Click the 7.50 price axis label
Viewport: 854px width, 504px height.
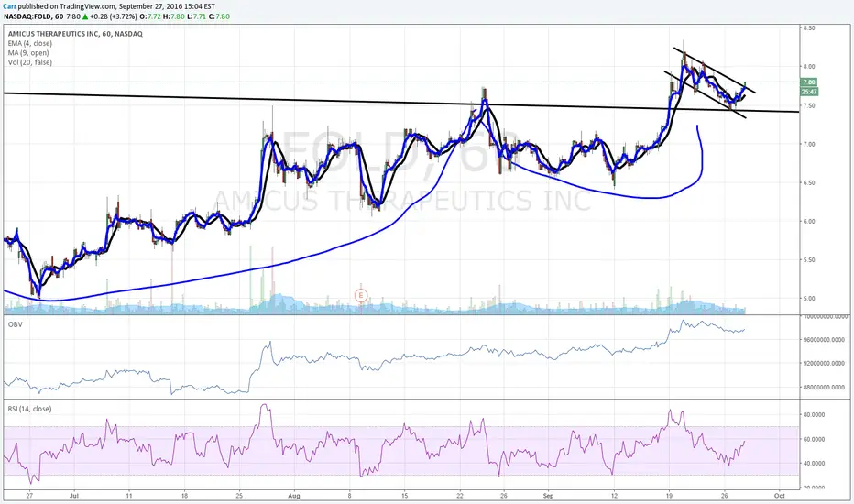pyautogui.click(x=809, y=105)
